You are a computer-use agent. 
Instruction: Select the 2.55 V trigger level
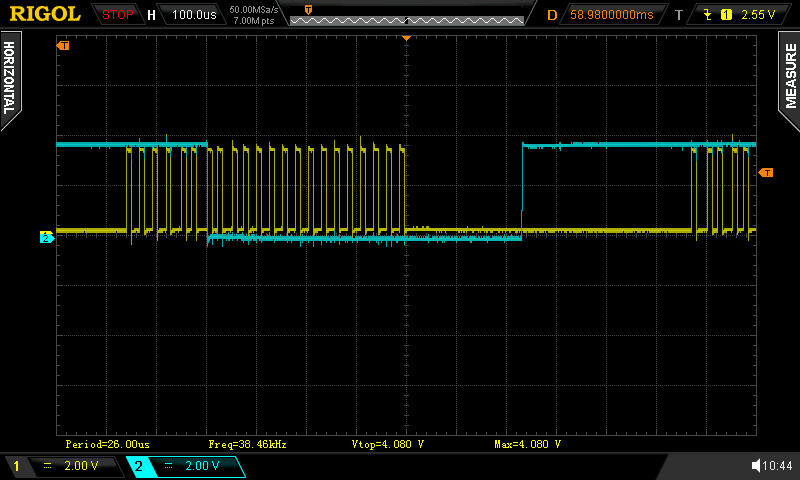tap(759, 15)
